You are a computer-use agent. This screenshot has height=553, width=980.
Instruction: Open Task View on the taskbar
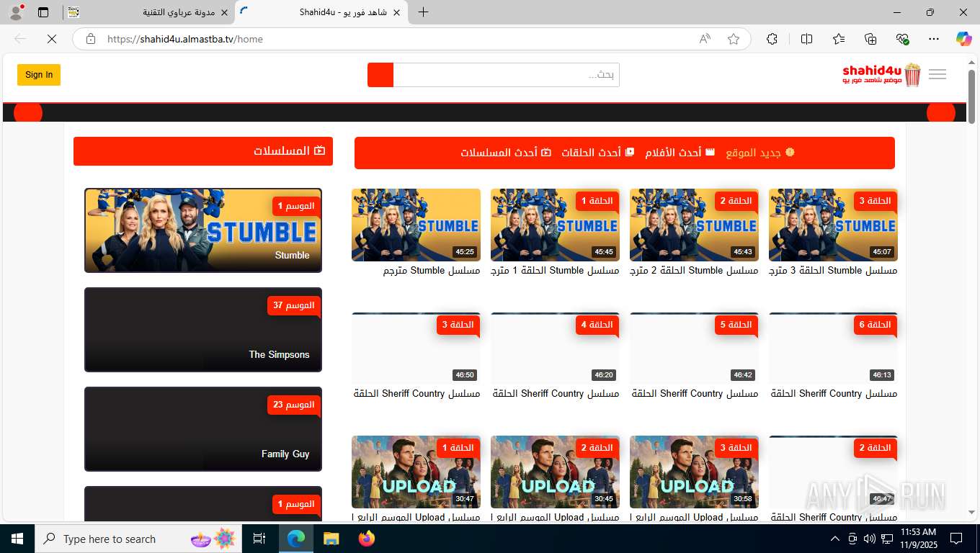259,539
